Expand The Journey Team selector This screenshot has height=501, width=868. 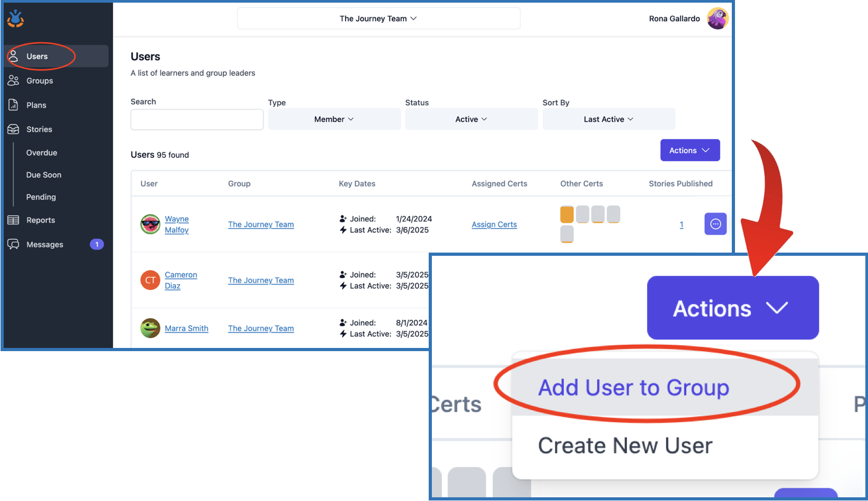pos(378,19)
